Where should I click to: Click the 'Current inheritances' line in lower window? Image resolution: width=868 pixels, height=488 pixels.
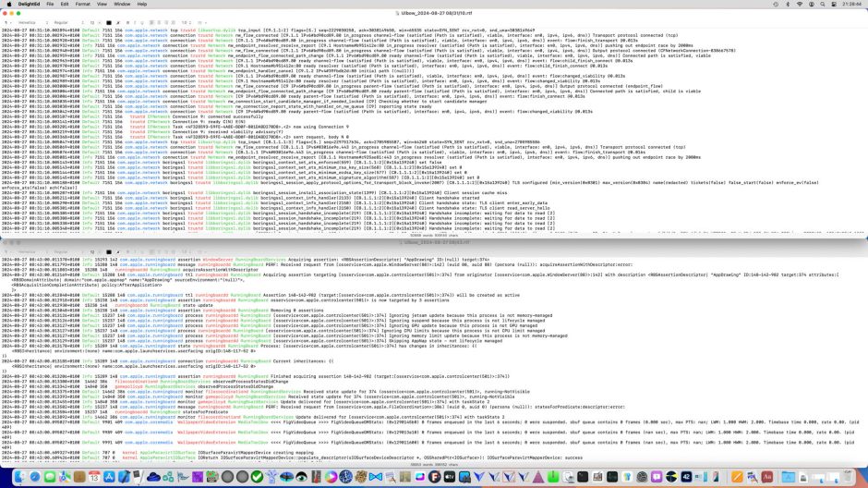[303, 361]
